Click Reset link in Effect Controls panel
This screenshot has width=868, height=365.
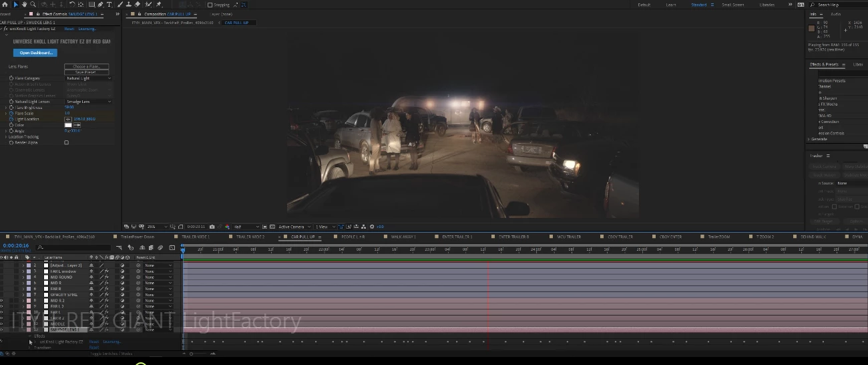tap(69, 29)
